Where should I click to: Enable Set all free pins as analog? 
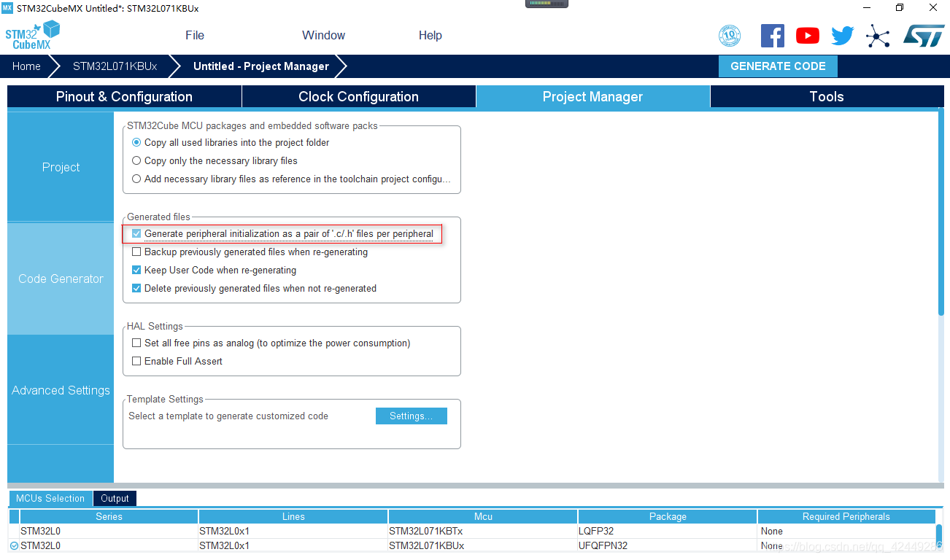tap(136, 343)
